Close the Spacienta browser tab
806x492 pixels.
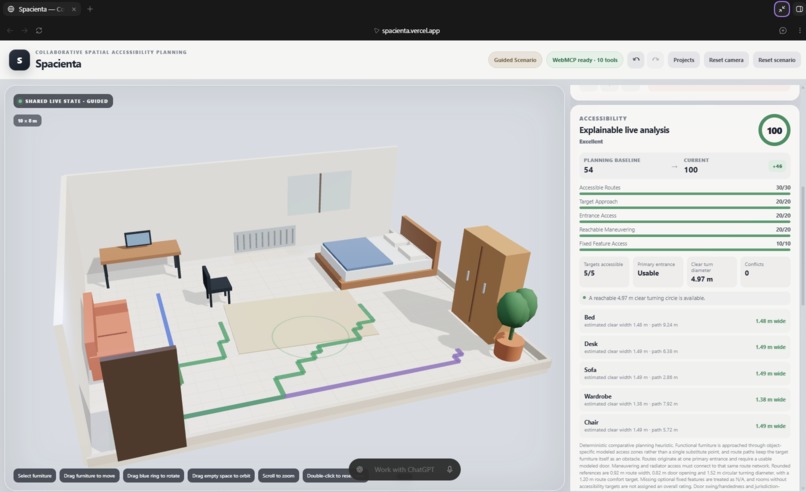point(74,9)
